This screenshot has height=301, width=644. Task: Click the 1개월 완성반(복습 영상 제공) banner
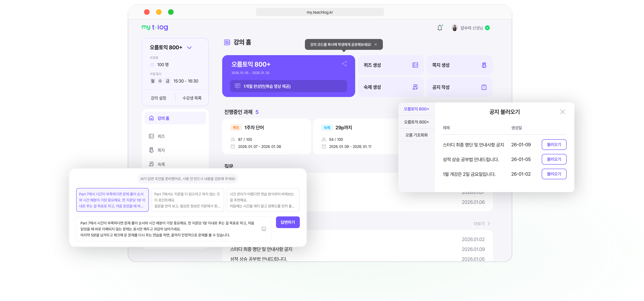click(x=288, y=86)
